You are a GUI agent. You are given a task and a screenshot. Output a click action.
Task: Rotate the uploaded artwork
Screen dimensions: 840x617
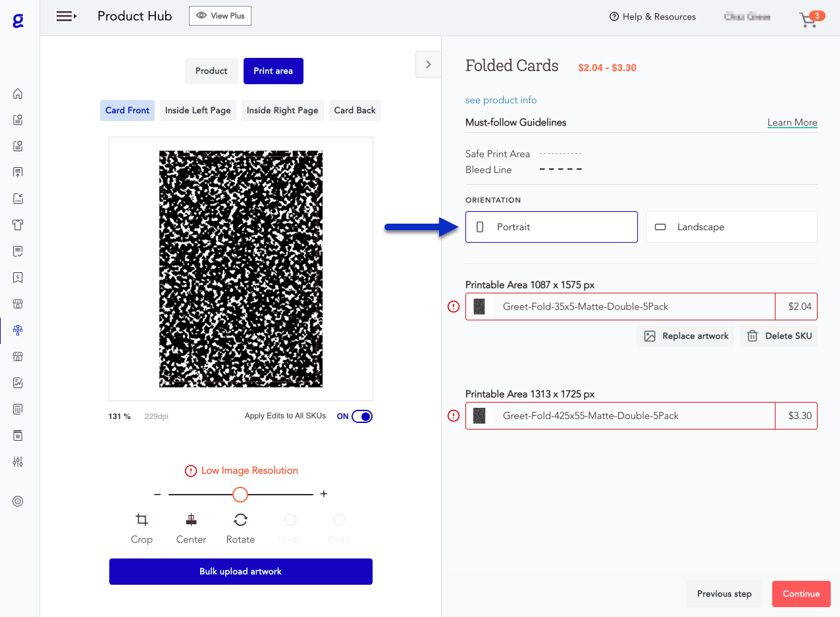[240, 526]
